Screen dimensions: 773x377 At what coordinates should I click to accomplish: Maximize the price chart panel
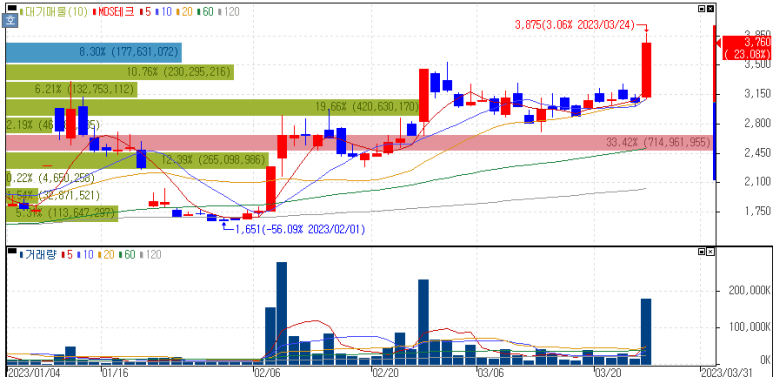[x=702, y=9]
